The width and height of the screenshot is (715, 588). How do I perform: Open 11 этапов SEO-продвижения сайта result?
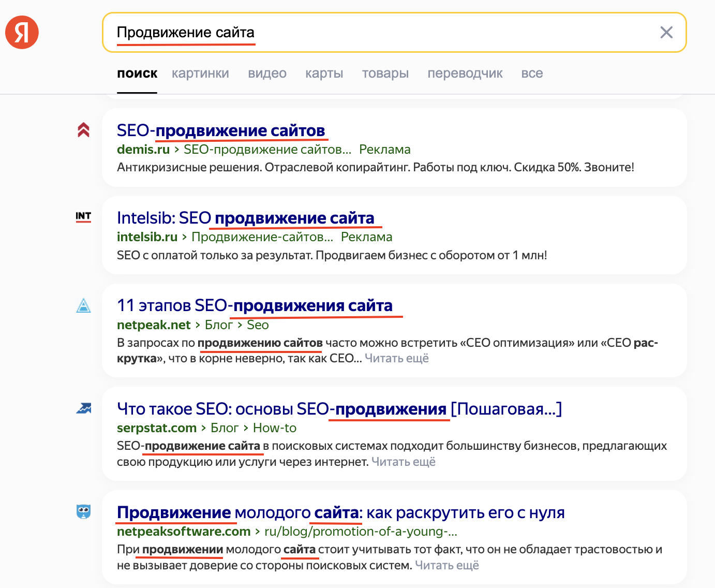tap(255, 305)
